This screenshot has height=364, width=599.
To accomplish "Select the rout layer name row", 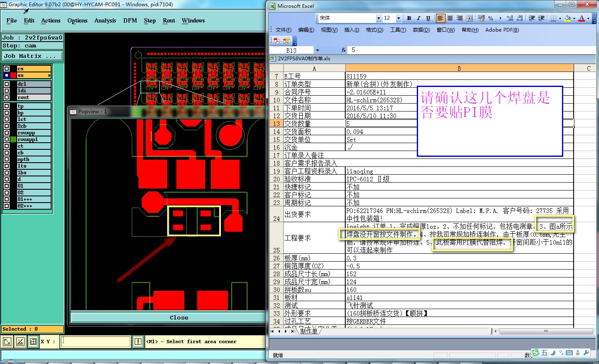I will pyautogui.click(x=34, y=97).
